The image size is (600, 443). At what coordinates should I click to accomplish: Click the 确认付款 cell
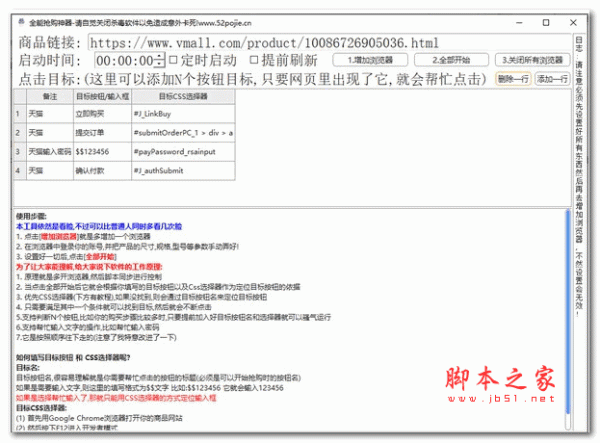(103, 171)
